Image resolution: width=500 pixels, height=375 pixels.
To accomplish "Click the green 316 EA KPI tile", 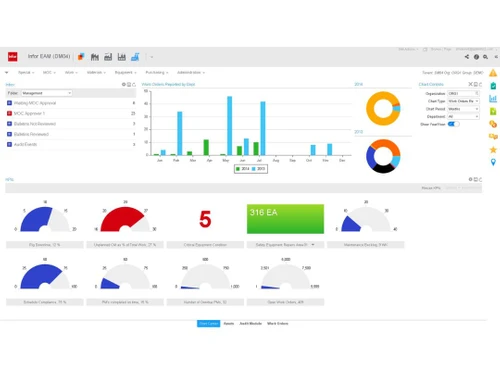I will 285,219.
